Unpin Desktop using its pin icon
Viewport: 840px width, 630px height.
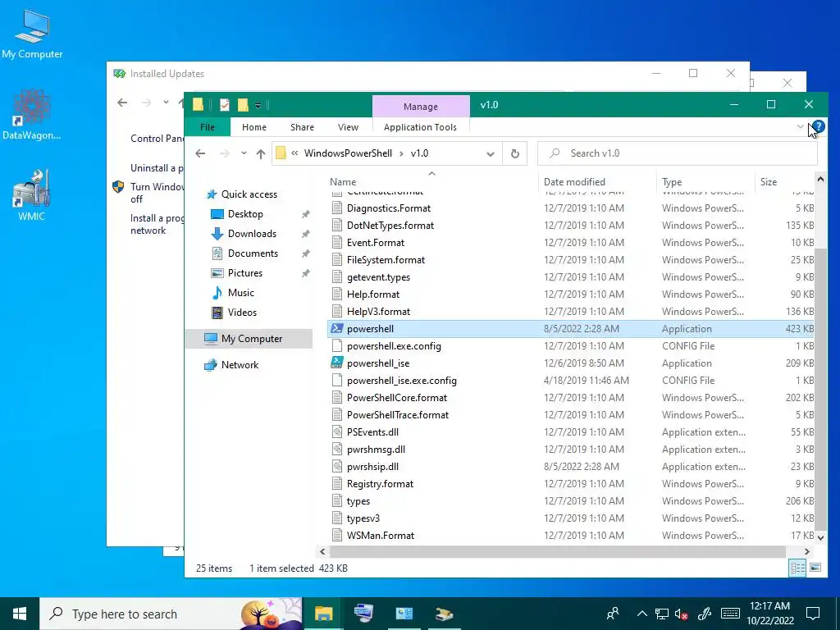[x=306, y=214]
